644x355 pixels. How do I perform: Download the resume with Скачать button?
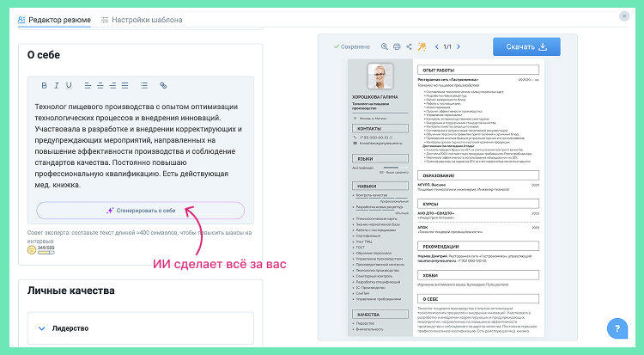click(x=526, y=46)
